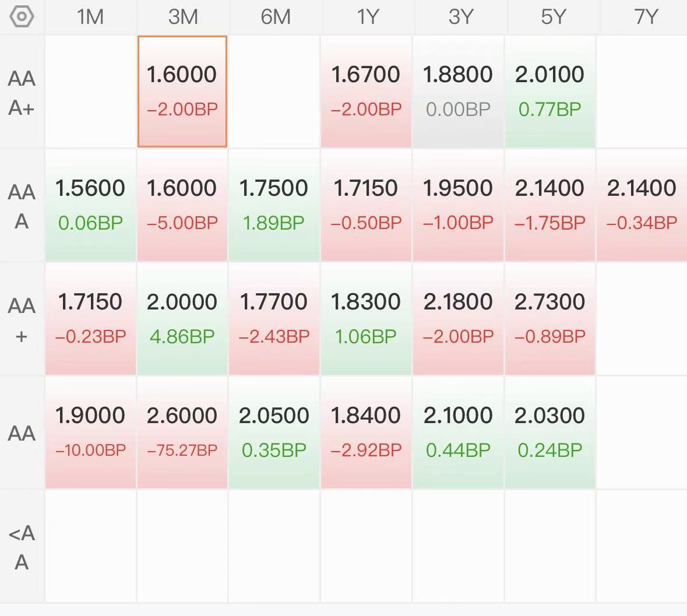The image size is (687, 616).
Task: Click the AA+ rating row label
Action: (22, 320)
